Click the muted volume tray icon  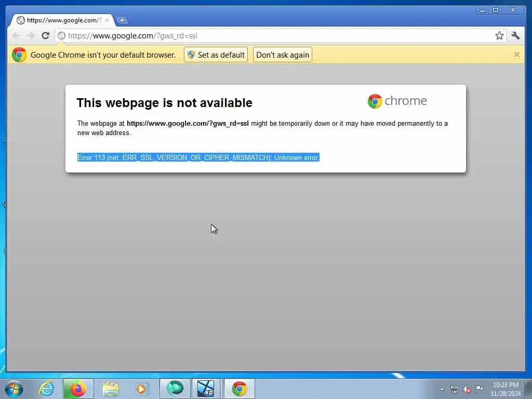[x=467, y=390]
